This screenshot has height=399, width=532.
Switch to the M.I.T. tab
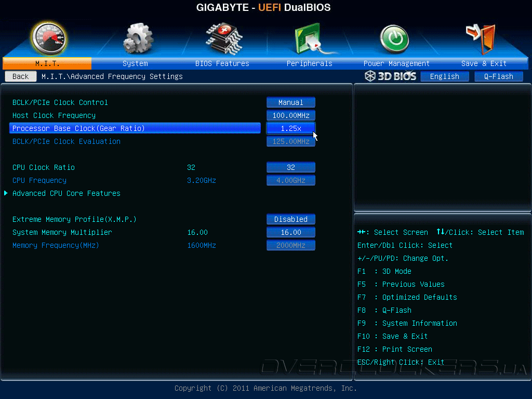[x=47, y=63]
